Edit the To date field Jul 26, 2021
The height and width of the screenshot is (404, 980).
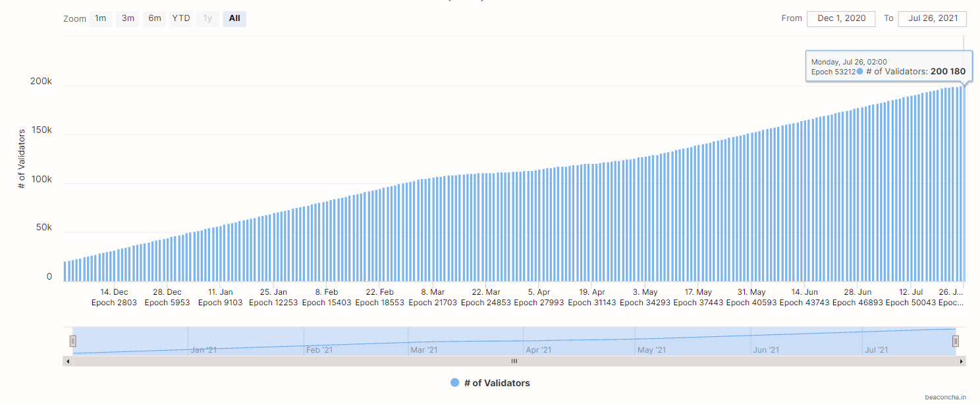[932, 18]
